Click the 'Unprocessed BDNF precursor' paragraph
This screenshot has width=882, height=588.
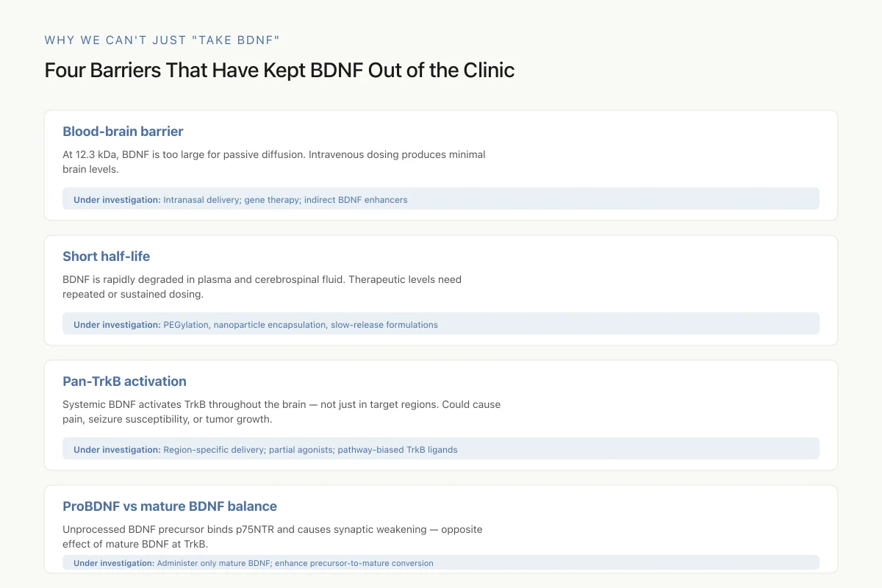[273, 537]
